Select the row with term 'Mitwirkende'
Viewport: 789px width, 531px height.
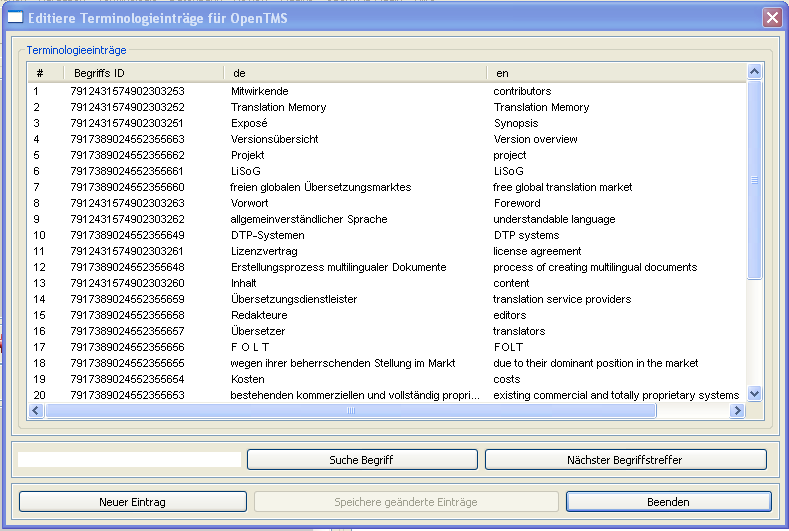coord(258,91)
